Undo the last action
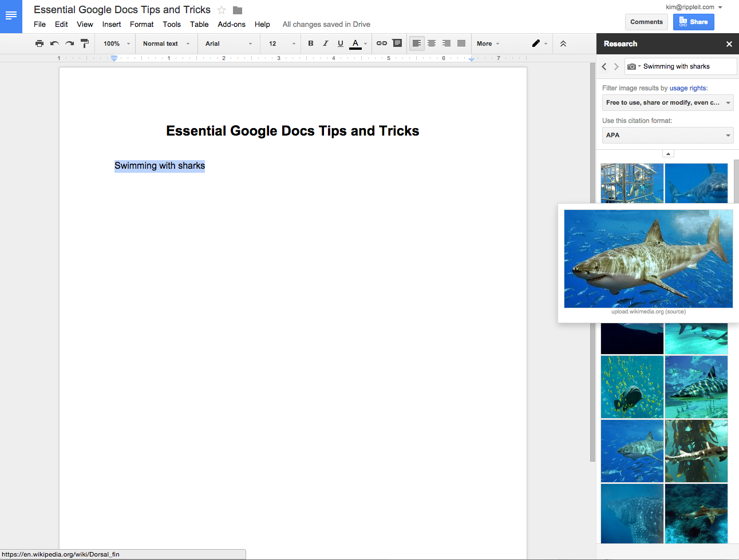739x560 pixels. coord(54,43)
